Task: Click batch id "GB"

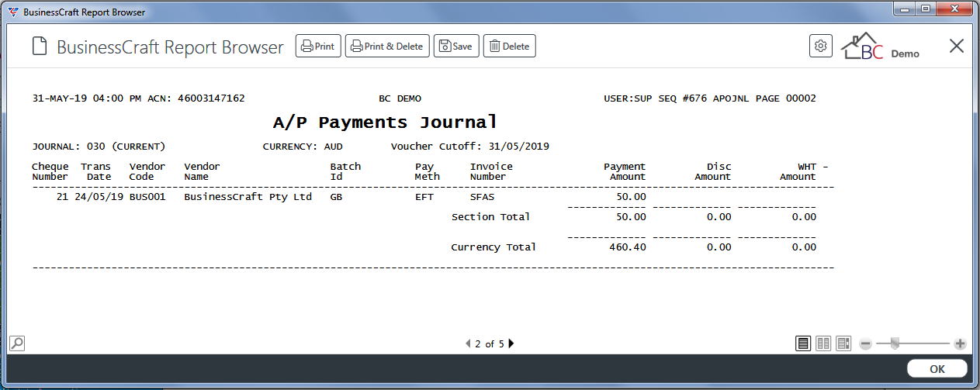Action: click(336, 197)
